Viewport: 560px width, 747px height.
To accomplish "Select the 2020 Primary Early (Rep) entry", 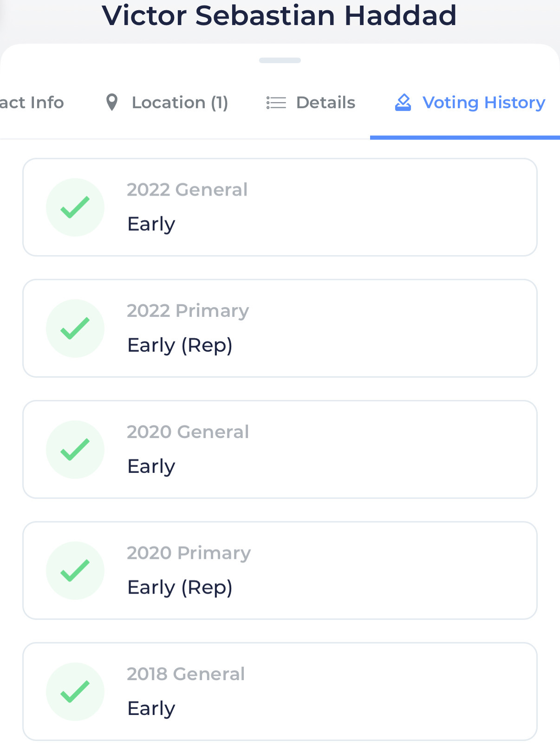I will 280,570.
